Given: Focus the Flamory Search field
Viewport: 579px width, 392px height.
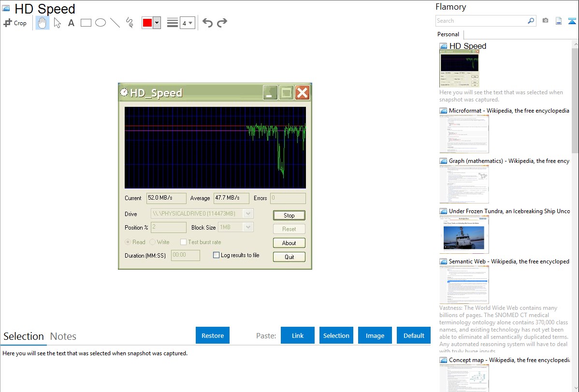Looking at the screenshot, I should click(481, 21).
